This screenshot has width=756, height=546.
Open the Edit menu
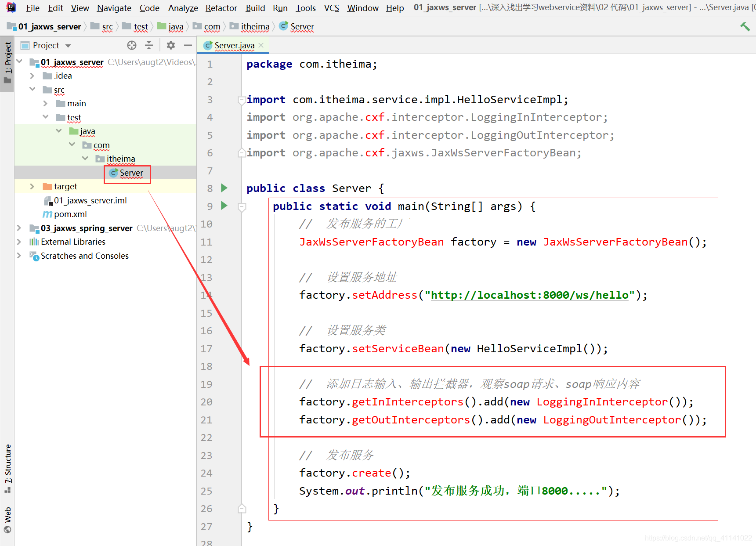click(55, 8)
